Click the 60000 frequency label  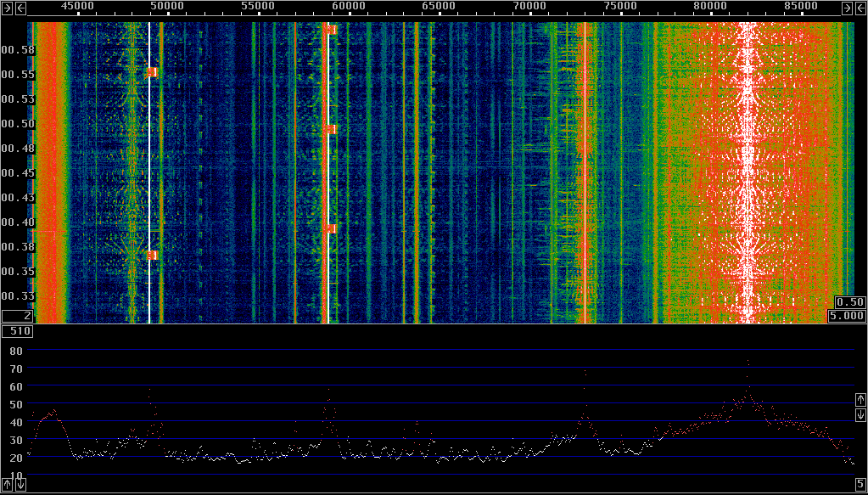coord(348,7)
